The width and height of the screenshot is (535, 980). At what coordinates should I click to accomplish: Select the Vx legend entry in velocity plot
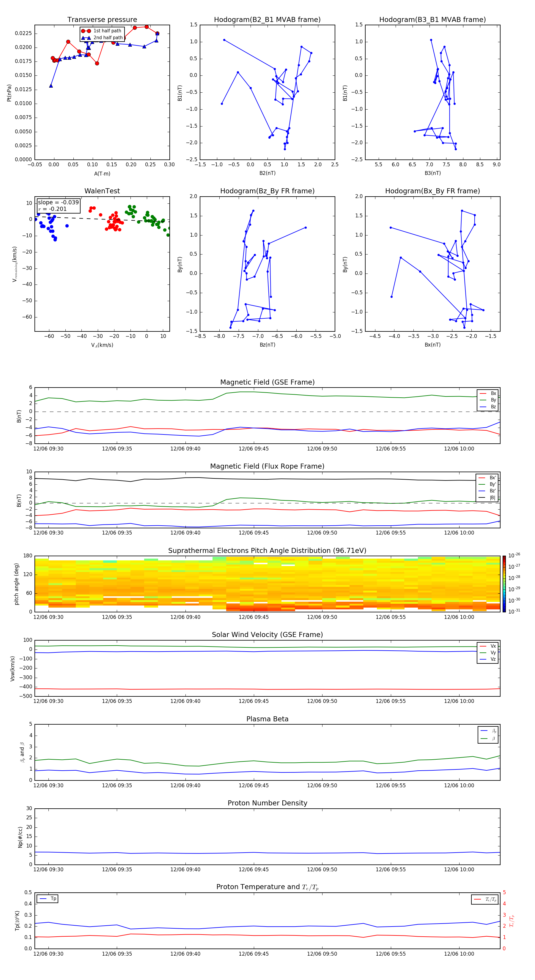[x=488, y=647]
